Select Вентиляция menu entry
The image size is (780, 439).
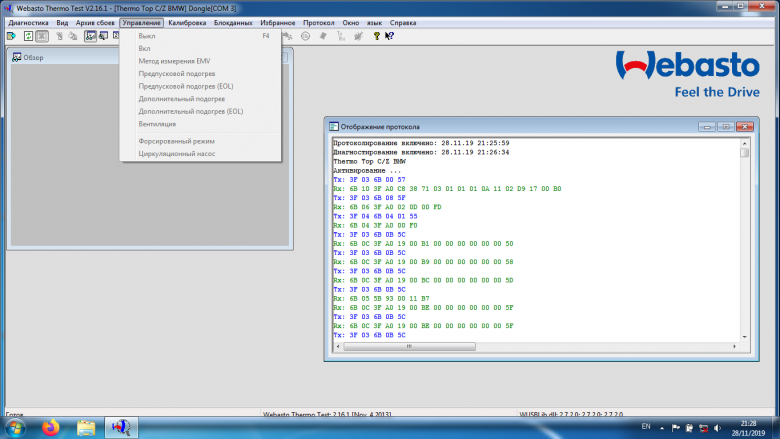[200, 124]
